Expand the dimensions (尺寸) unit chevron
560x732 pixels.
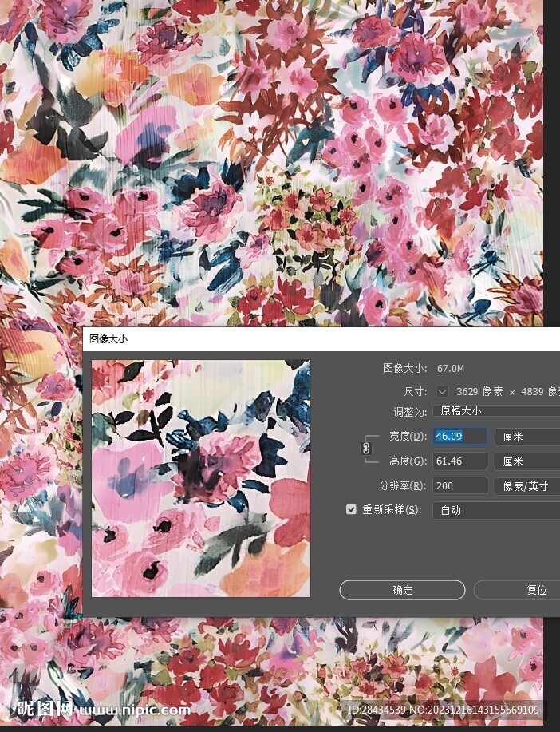(443, 392)
